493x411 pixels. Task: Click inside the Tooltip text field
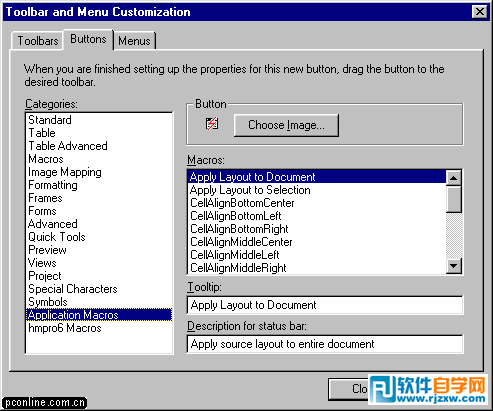point(325,305)
